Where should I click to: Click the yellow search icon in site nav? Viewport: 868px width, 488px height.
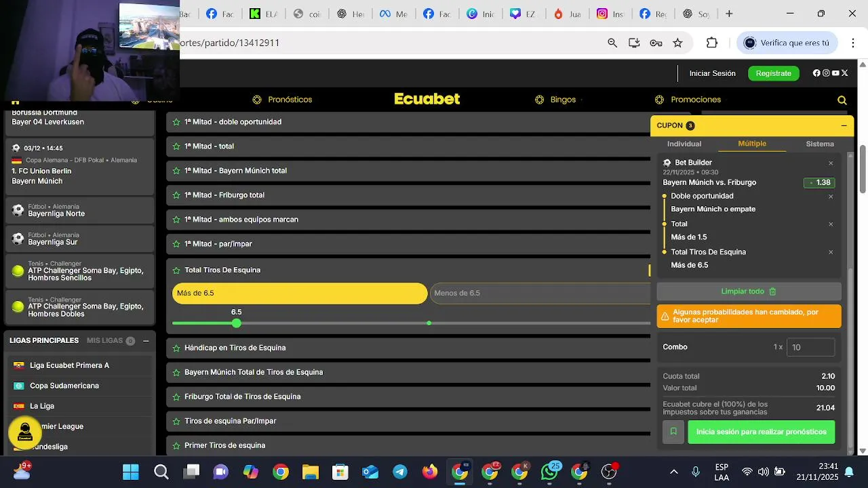(x=842, y=100)
